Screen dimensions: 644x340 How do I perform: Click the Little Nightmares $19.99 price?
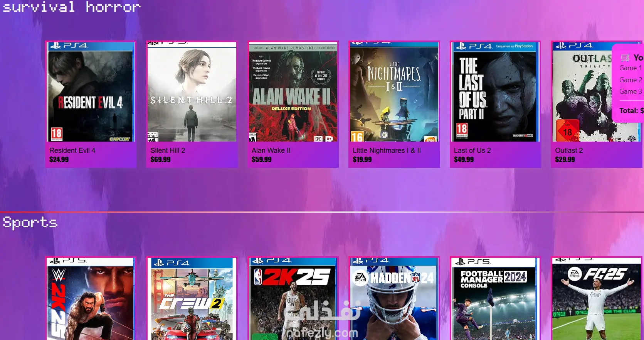362,159
